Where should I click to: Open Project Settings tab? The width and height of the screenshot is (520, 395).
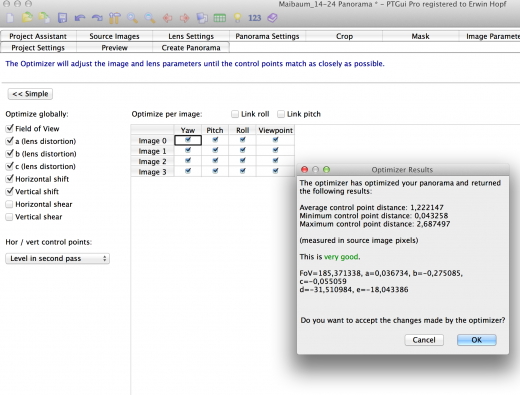click(x=38, y=48)
